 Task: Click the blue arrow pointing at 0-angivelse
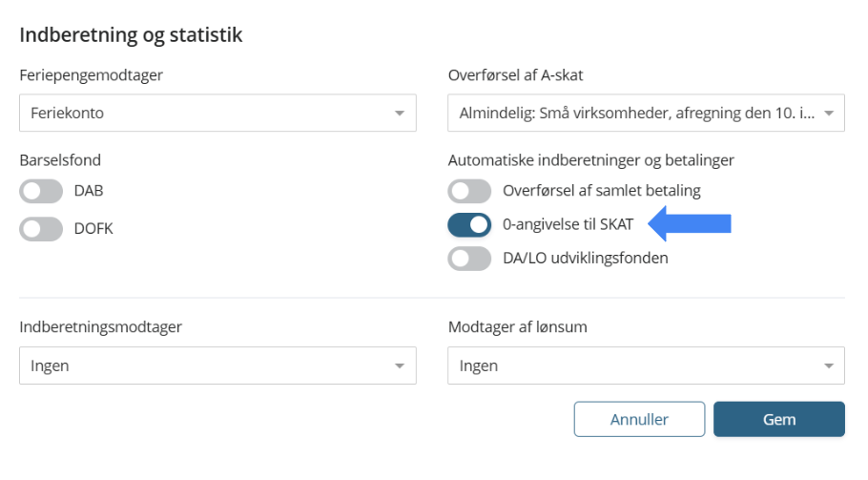[x=690, y=224]
